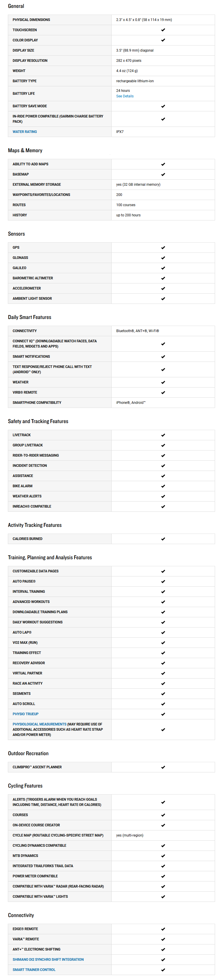Click the Varia Remote checkmark
220x980 pixels.
[163, 939]
